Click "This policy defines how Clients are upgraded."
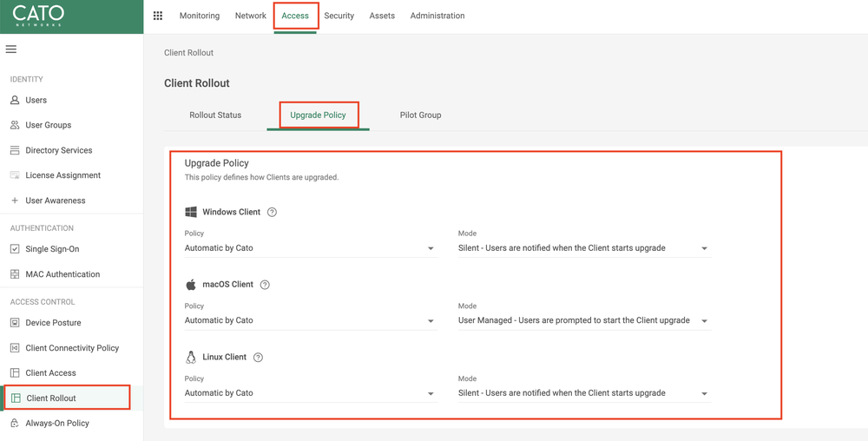The height and width of the screenshot is (441, 868). click(261, 178)
